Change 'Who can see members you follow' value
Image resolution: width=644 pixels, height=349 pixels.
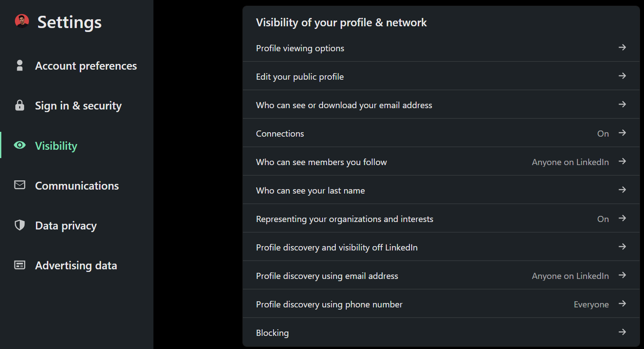[570, 162]
